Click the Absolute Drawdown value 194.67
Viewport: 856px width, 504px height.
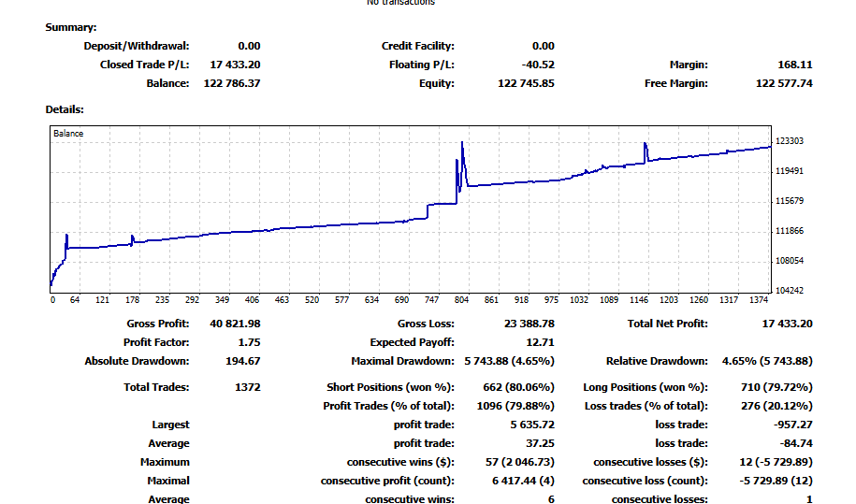(243, 361)
